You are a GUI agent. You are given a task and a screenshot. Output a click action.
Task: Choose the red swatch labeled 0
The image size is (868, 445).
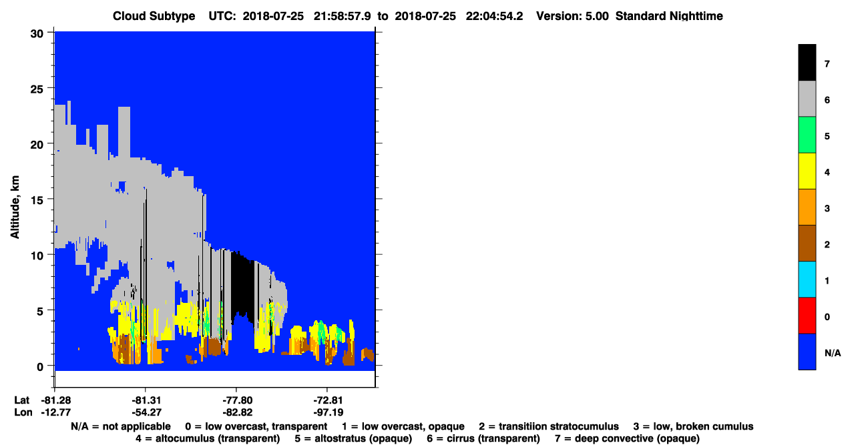tap(807, 315)
